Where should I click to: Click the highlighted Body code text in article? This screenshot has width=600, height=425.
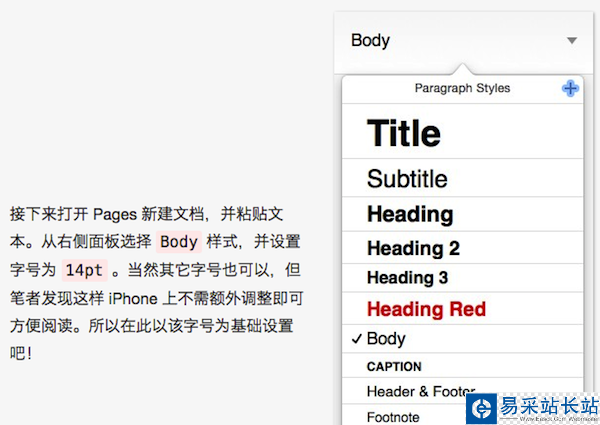tap(179, 242)
